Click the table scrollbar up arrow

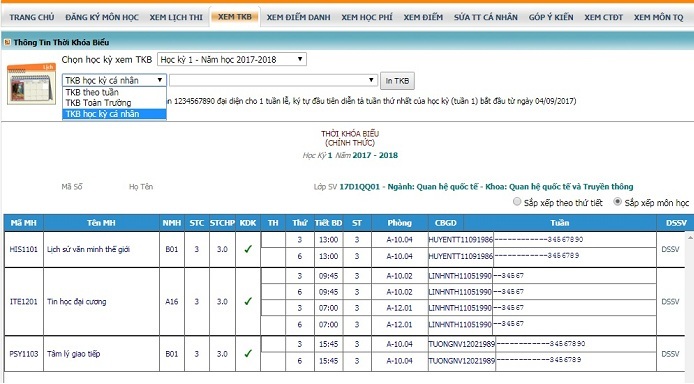(690, 238)
